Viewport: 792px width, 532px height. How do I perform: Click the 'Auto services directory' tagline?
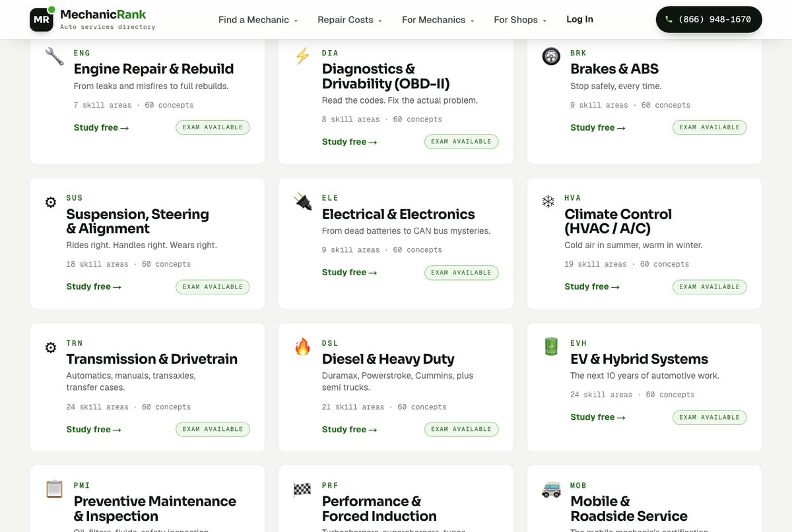pyautogui.click(x=108, y=27)
